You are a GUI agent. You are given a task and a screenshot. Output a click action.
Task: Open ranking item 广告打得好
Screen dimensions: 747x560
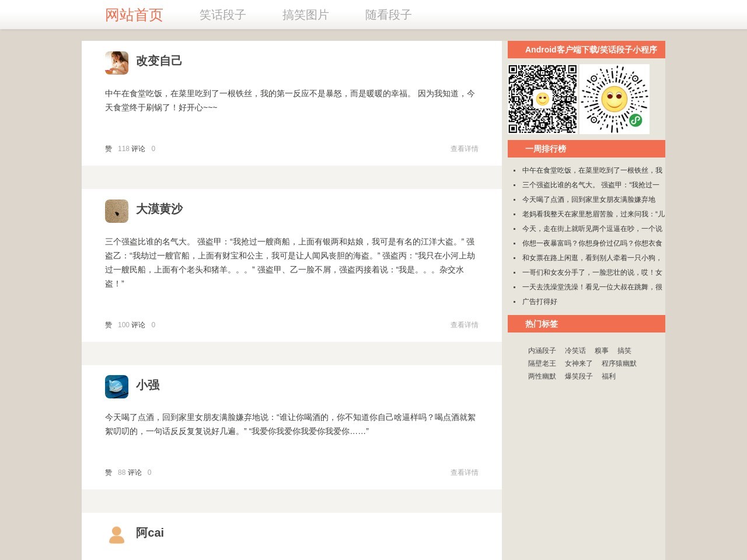tap(539, 302)
